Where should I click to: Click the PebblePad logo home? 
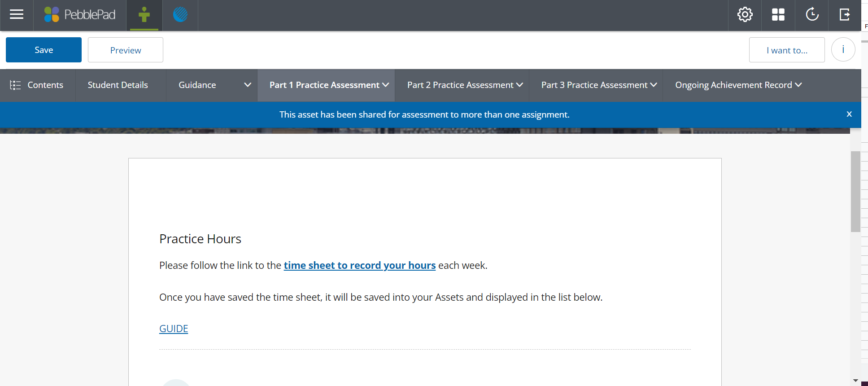(80, 15)
